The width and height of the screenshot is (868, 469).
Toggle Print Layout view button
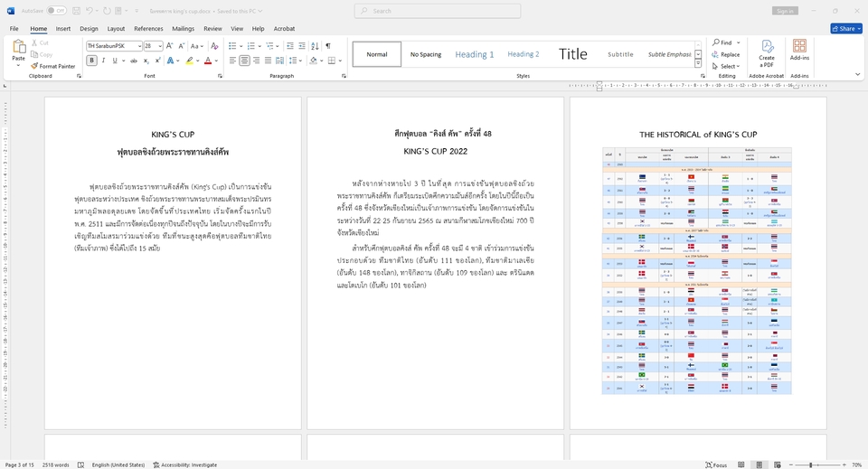759,465
